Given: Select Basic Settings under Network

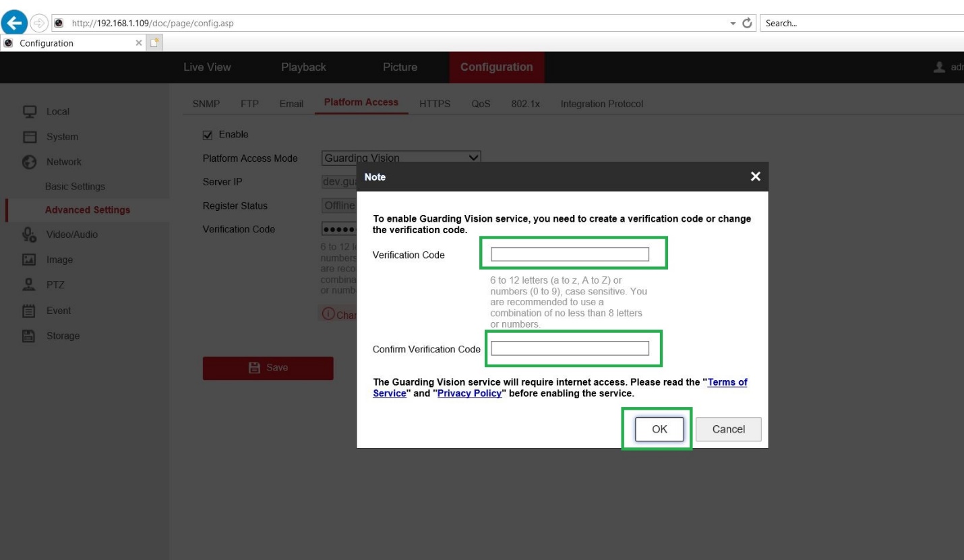Looking at the screenshot, I should pos(75,187).
